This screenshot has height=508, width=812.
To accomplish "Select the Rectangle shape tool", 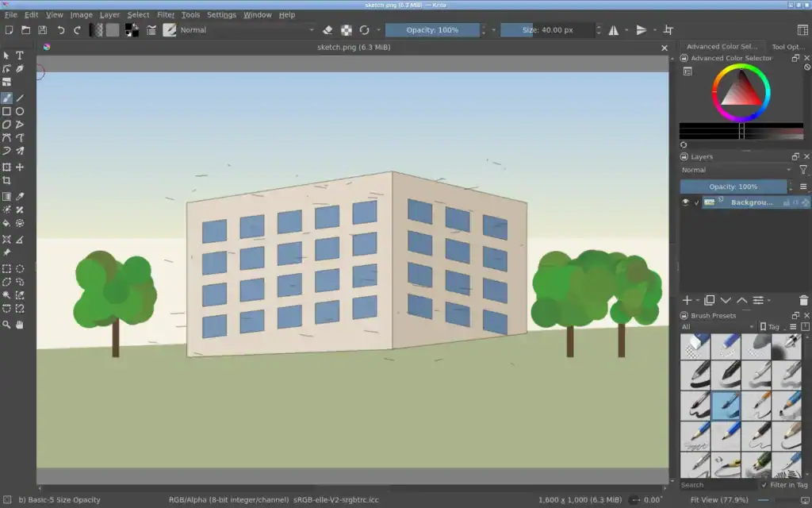I will click(6, 111).
